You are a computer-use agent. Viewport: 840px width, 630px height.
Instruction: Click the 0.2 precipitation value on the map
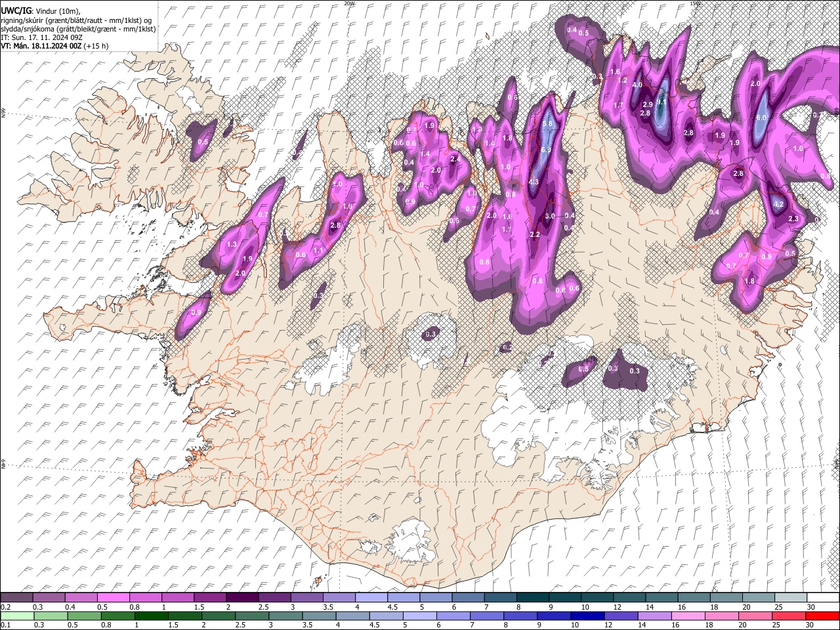point(508,347)
